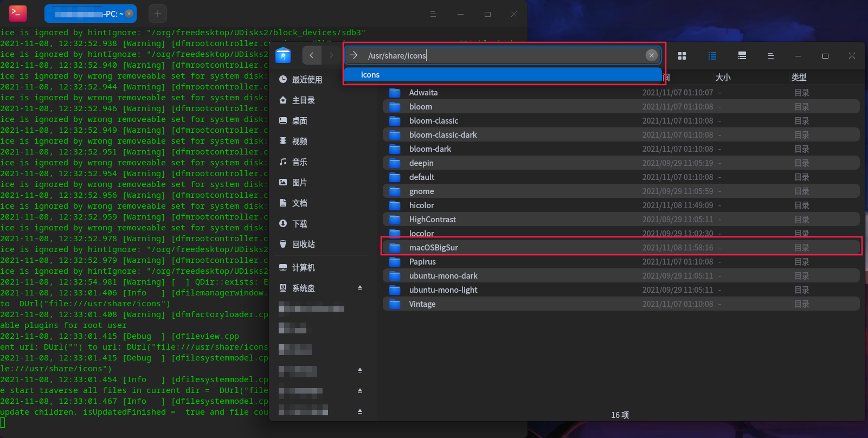Click the terminal app logo icon

pos(18,13)
